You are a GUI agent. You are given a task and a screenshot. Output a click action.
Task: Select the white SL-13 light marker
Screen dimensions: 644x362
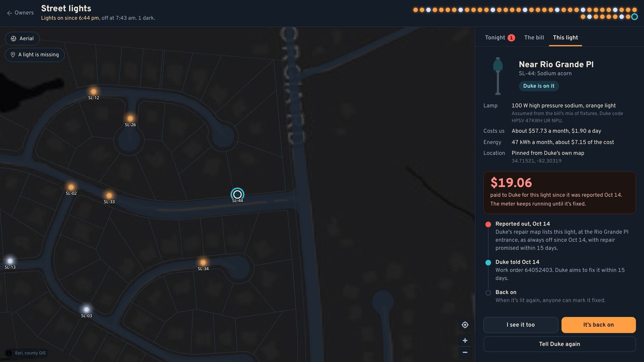pyautogui.click(x=10, y=261)
